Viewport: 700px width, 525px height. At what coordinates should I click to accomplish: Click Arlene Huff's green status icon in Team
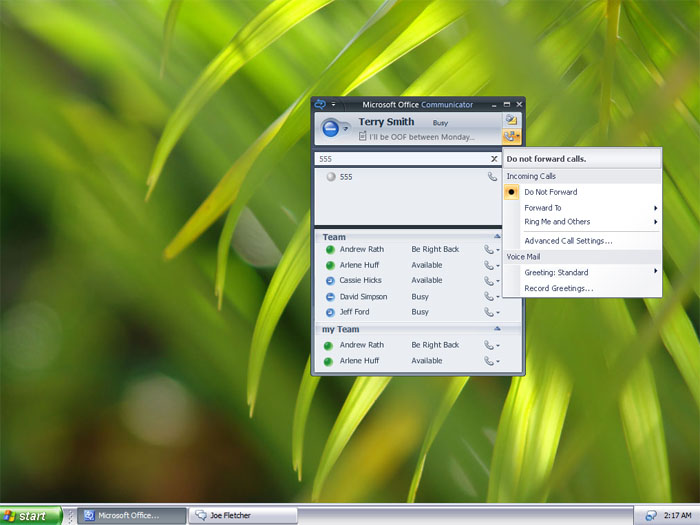point(330,266)
